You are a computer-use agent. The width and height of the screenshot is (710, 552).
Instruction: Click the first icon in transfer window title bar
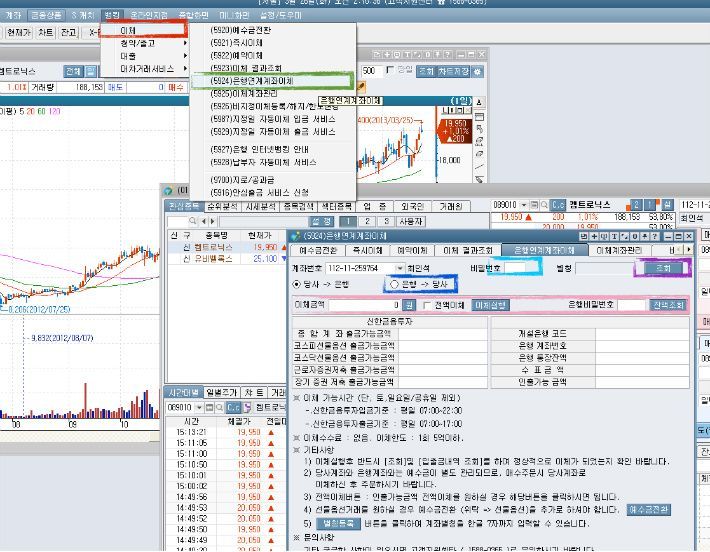[x=584, y=236]
